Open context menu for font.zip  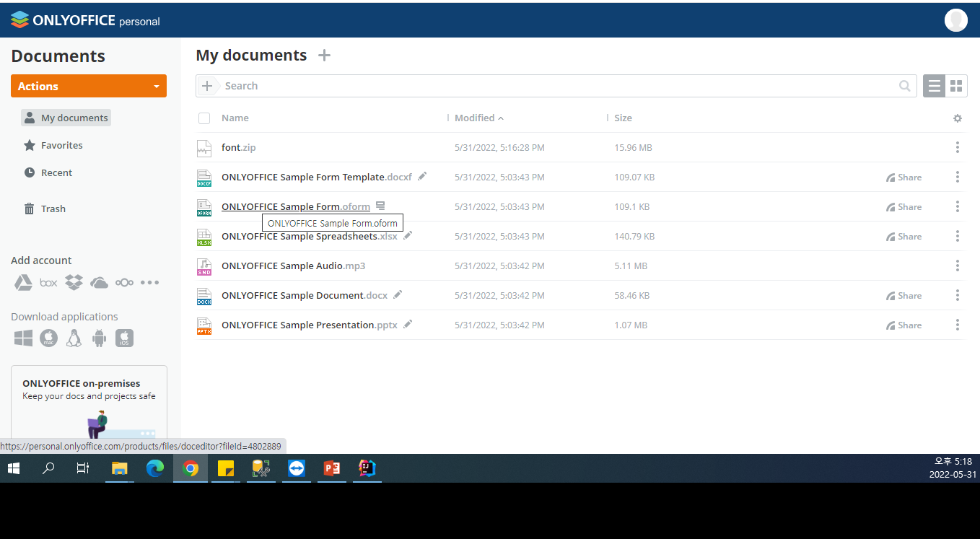[958, 147]
